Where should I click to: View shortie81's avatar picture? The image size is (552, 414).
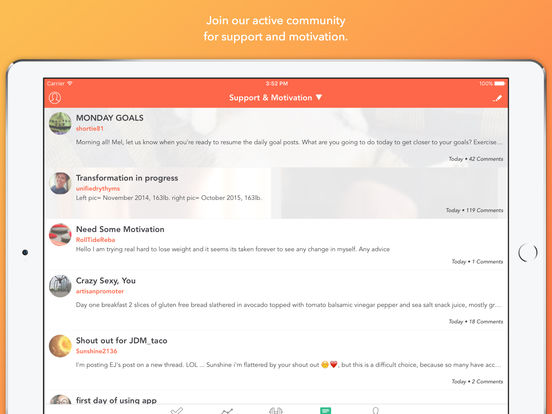(60, 124)
